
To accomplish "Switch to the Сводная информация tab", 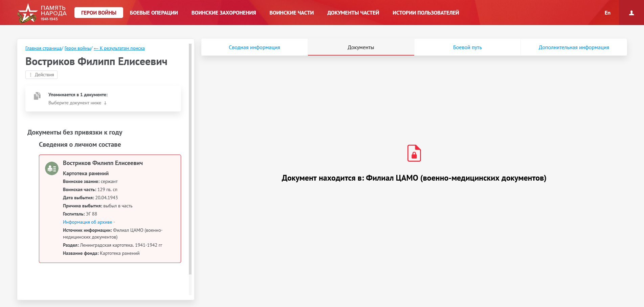I will [x=254, y=47].
